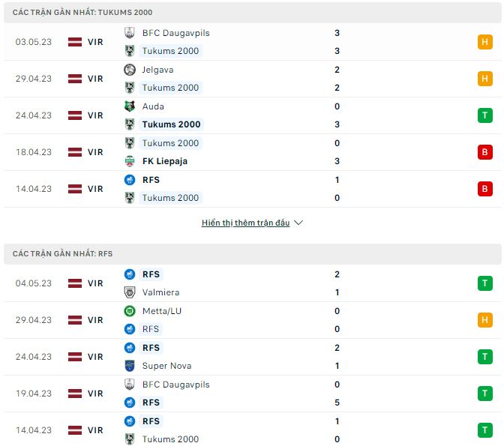504x446 pixels.
Task: Click the Valmiera team crest
Action: [130, 292]
